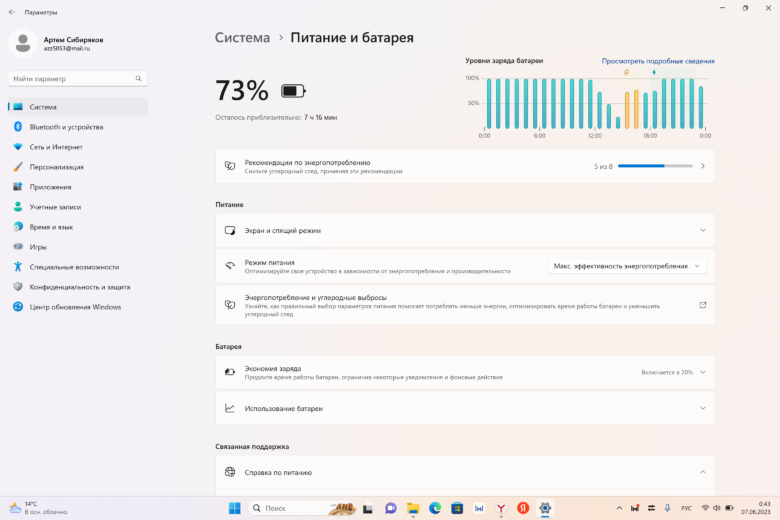Image resolution: width=780 pixels, height=520 pixels.
Task: Click the Использование батареи graph icon
Action: click(x=230, y=408)
